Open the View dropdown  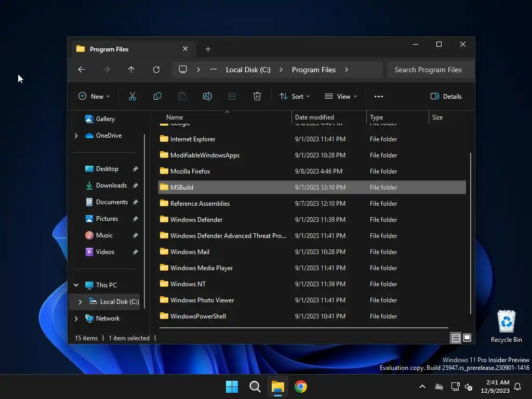341,96
